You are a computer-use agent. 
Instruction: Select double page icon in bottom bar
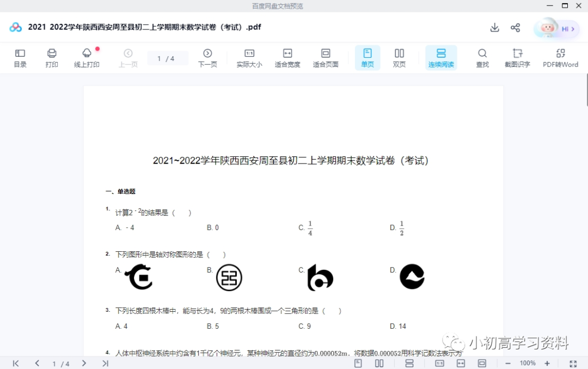click(x=379, y=363)
